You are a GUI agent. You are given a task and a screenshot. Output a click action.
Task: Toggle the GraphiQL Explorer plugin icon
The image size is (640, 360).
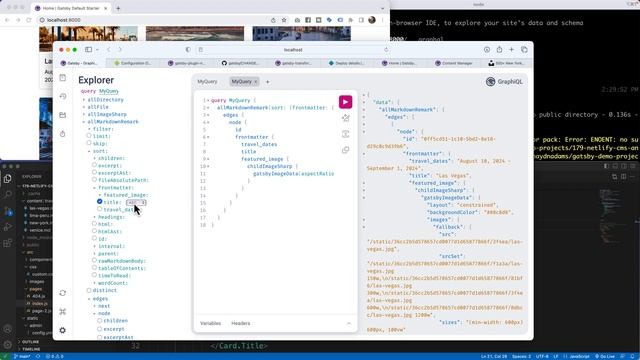coord(62,115)
